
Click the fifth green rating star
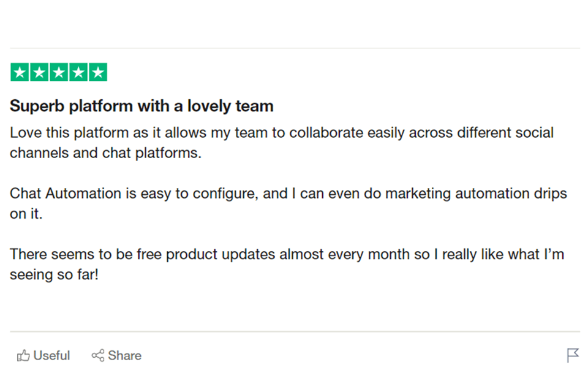point(98,72)
